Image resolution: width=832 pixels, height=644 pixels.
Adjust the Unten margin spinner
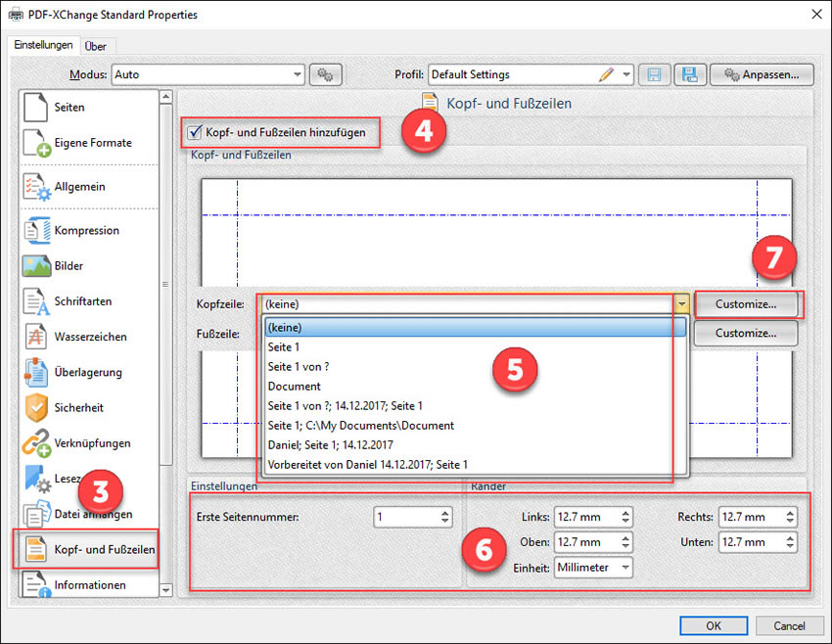tap(790, 542)
